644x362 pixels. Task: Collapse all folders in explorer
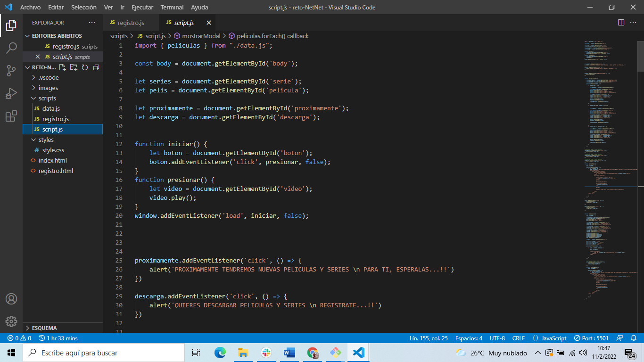pos(96,67)
